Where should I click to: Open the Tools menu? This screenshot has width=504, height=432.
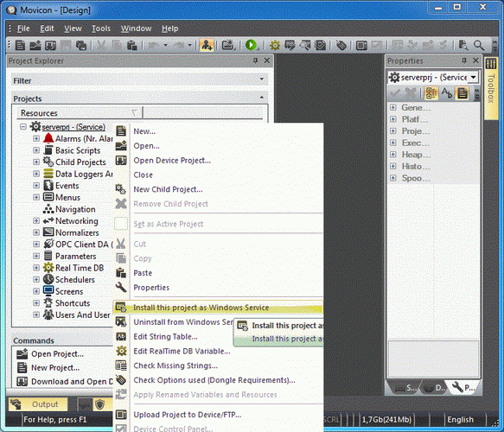click(x=101, y=29)
